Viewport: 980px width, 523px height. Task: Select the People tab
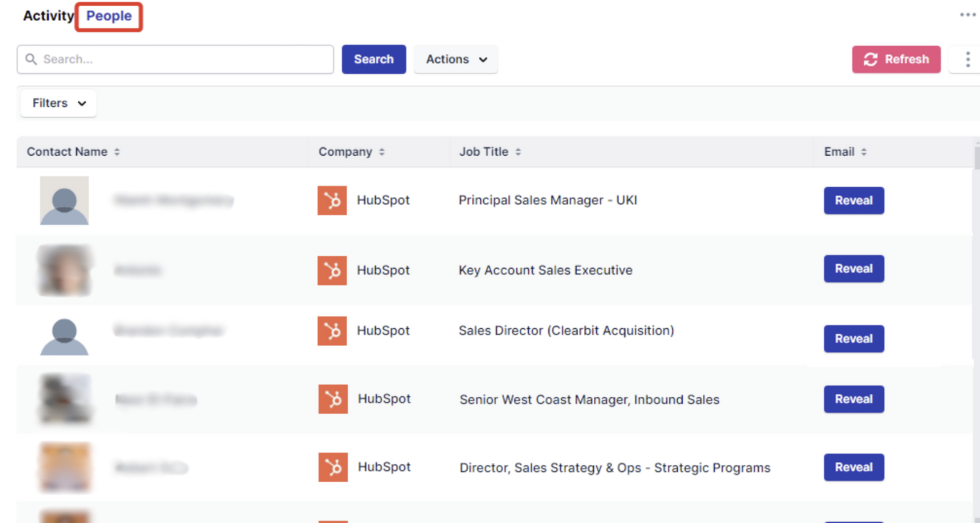pos(109,16)
